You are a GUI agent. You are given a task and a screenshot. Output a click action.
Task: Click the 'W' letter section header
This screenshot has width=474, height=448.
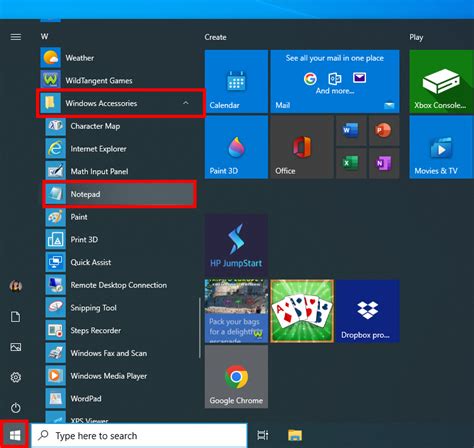44,36
